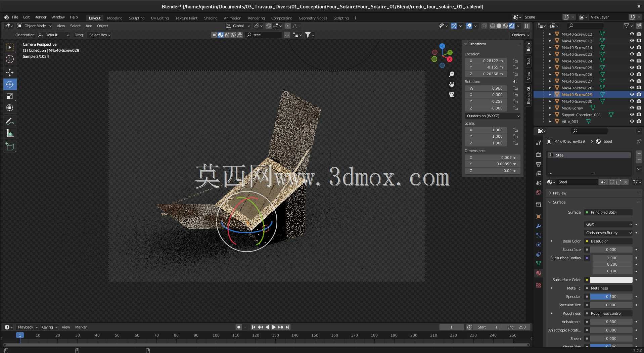Open the timeline Keying popover
Image resolution: width=644 pixels, height=353 pixels.
click(x=49, y=327)
